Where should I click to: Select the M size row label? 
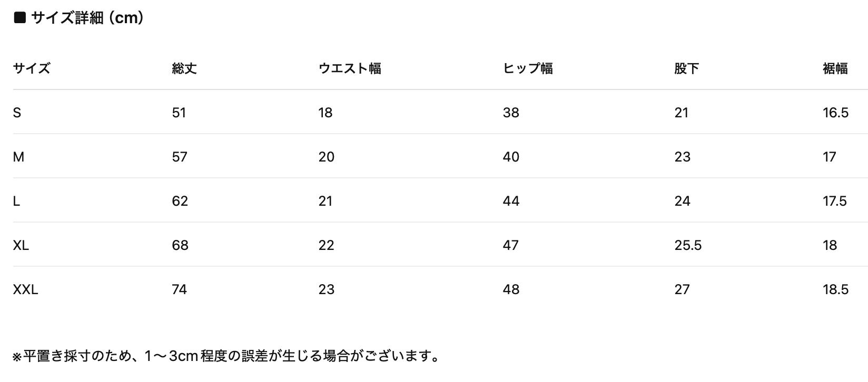tap(18, 157)
